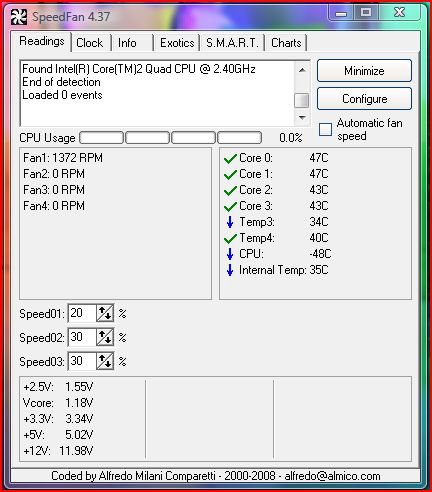
Task: Click the +5V 5.02V voltage reading
Action: (58, 435)
